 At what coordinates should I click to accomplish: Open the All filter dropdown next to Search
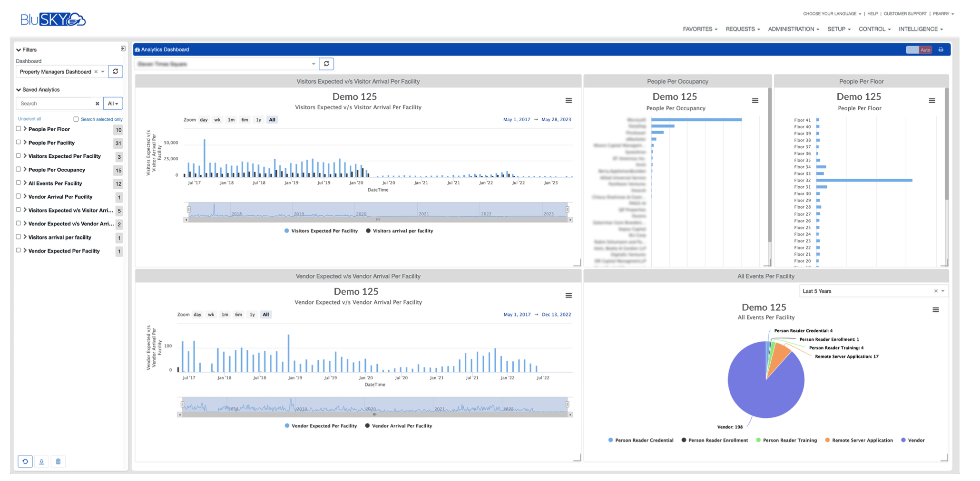tap(112, 103)
